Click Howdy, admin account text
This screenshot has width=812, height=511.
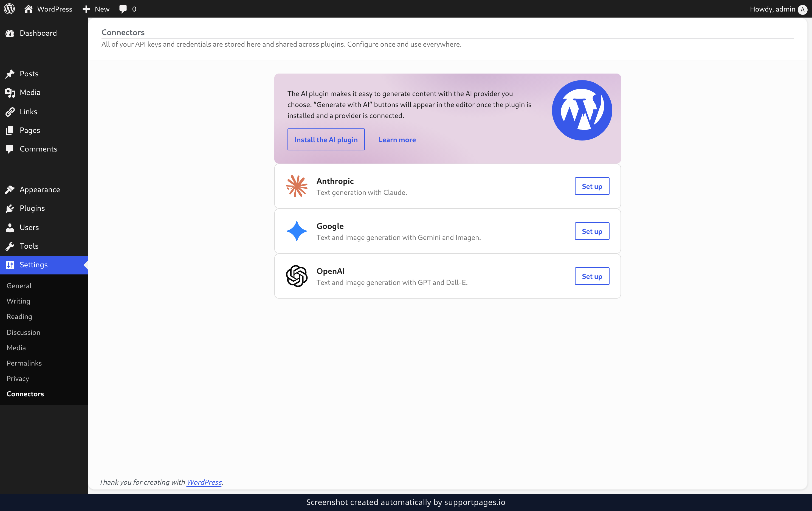coord(772,9)
